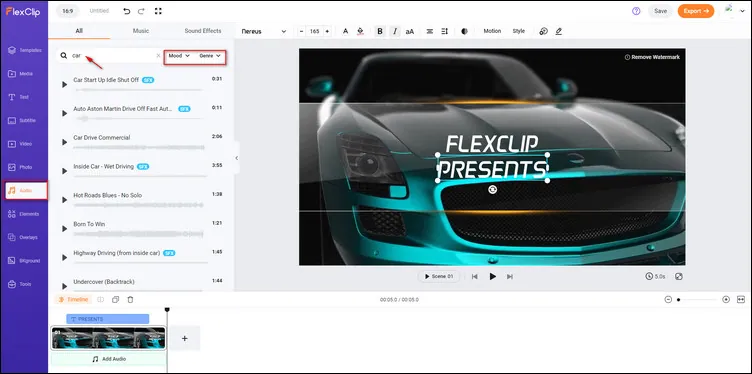Play Undercover (Backtrack) track
Viewport: 752px width, 374px height.
point(64,286)
